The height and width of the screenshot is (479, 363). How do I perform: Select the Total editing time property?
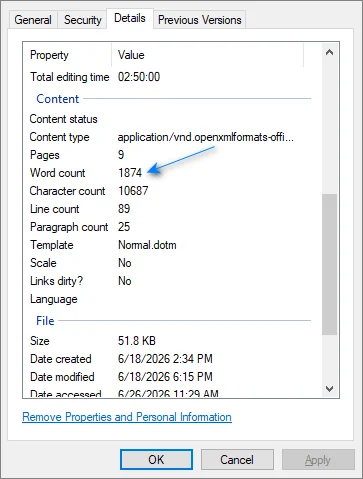[x=70, y=77]
